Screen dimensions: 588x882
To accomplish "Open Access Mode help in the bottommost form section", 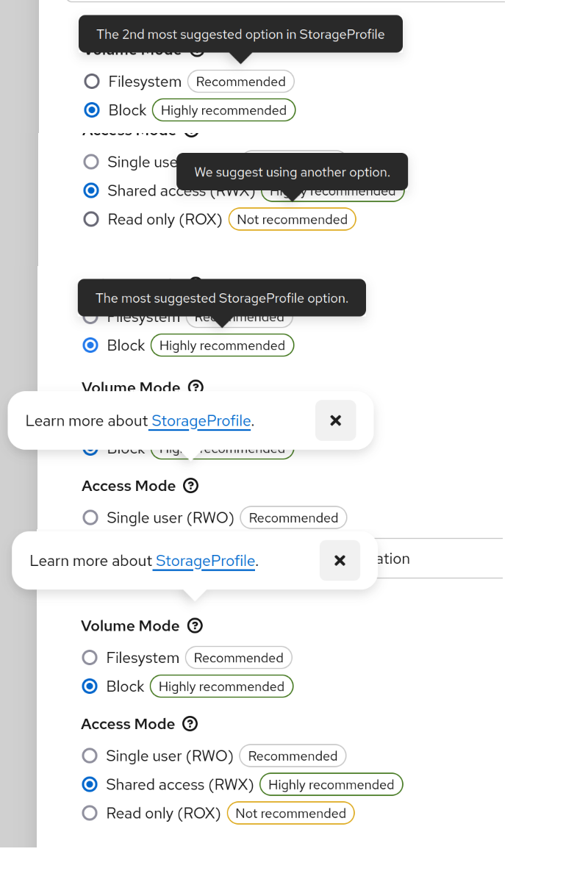I will [190, 724].
